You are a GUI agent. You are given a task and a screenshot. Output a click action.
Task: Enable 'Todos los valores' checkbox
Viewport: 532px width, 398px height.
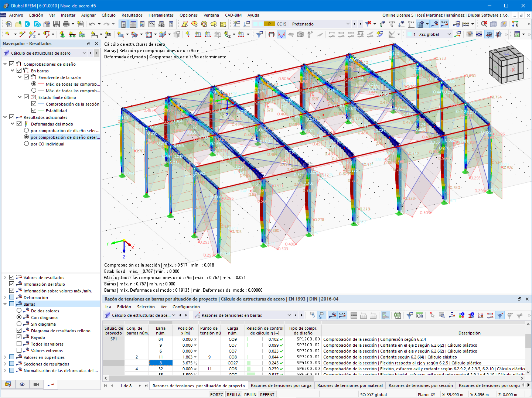[19, 344]
